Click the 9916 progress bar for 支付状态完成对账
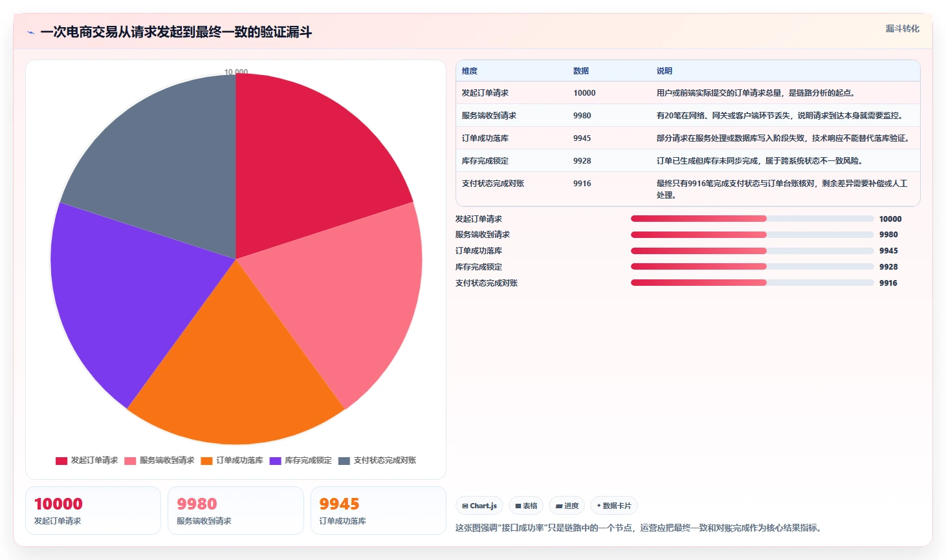The image size is (946, 560). [x=752, y=283]
